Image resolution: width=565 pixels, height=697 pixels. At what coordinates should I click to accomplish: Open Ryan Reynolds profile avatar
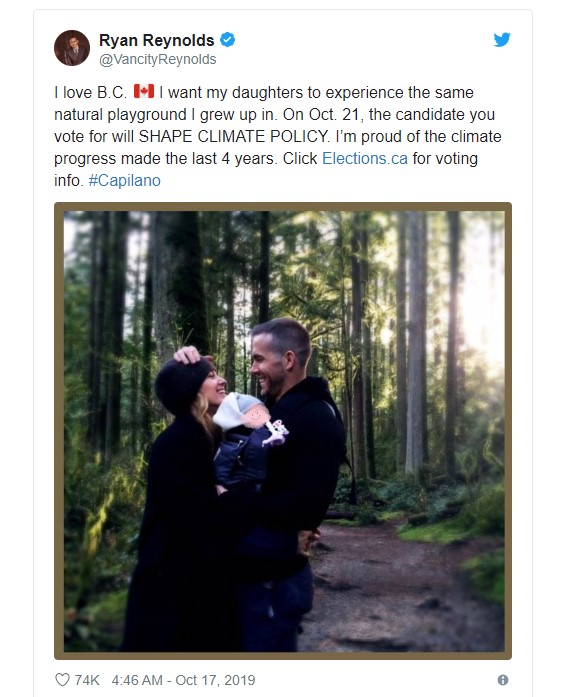(72, 48)
